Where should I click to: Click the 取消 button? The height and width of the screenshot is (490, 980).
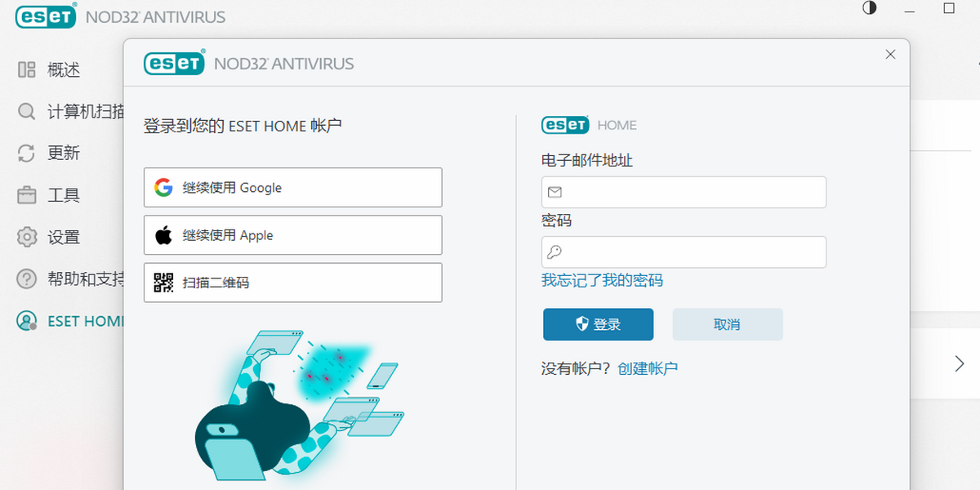coord(728,324)
